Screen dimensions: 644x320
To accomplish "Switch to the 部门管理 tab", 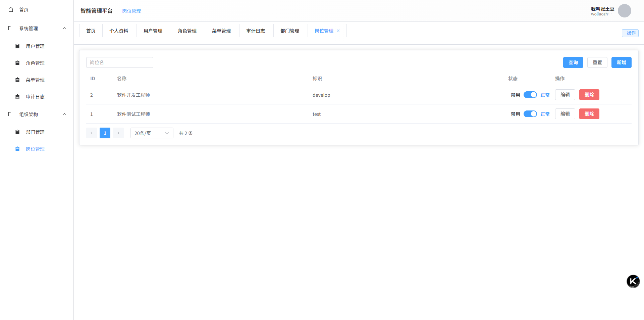I will coord(290,31).
